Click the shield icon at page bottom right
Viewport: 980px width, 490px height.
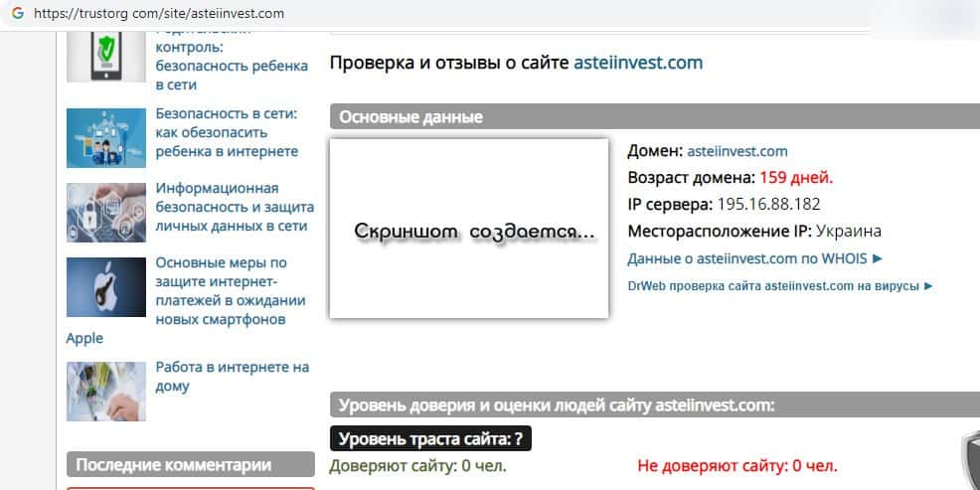pos(970,460)
